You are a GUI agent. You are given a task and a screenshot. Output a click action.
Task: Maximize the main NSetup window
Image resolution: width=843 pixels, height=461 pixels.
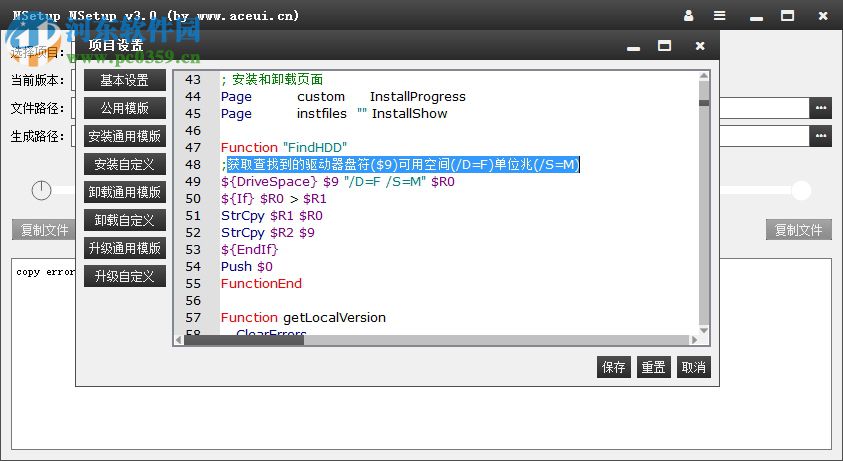pos(787,16)
